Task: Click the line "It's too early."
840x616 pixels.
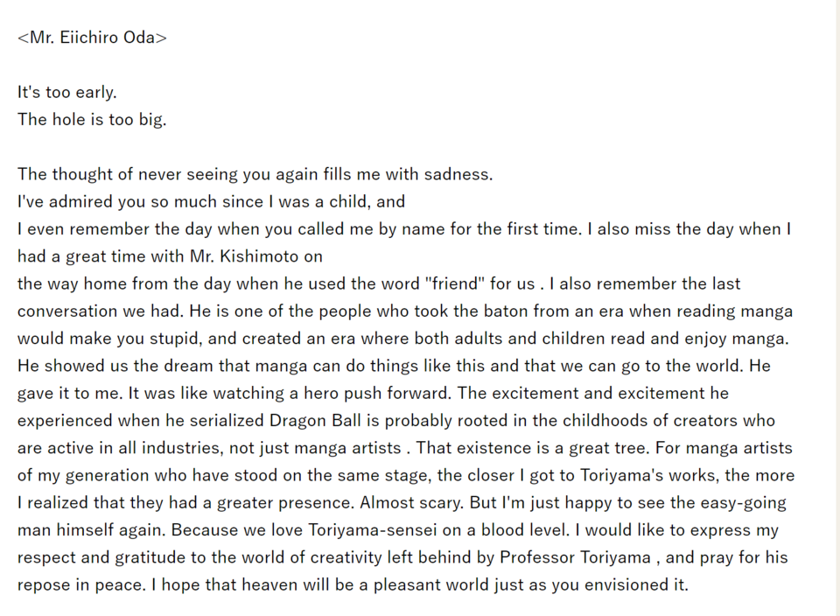Action: click(x=67, y=92)
